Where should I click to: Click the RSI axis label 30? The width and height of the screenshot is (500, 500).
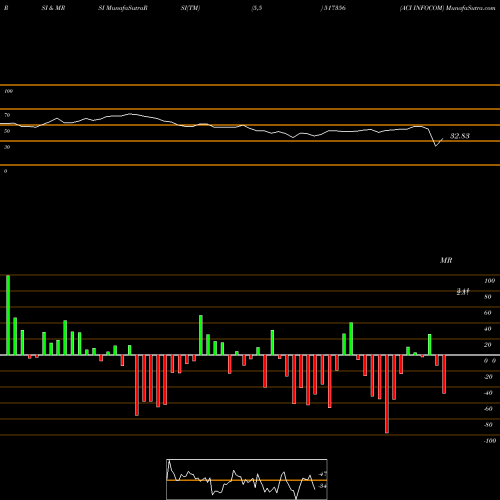7,147
